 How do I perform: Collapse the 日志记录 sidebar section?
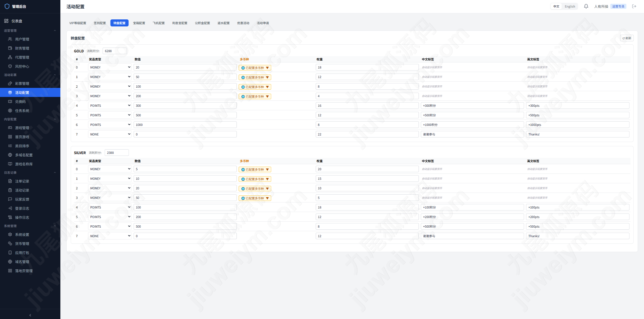click(x=55, y=172)
